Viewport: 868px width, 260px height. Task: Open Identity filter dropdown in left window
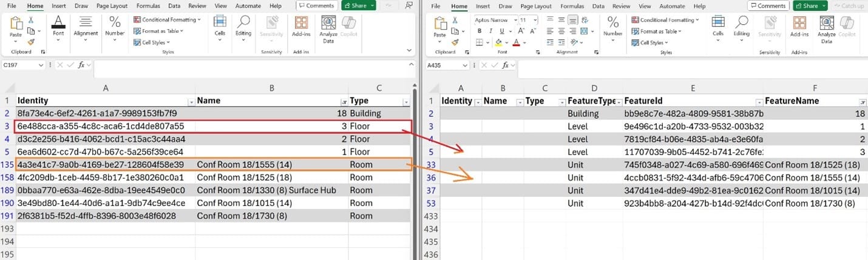pos(191,101)
